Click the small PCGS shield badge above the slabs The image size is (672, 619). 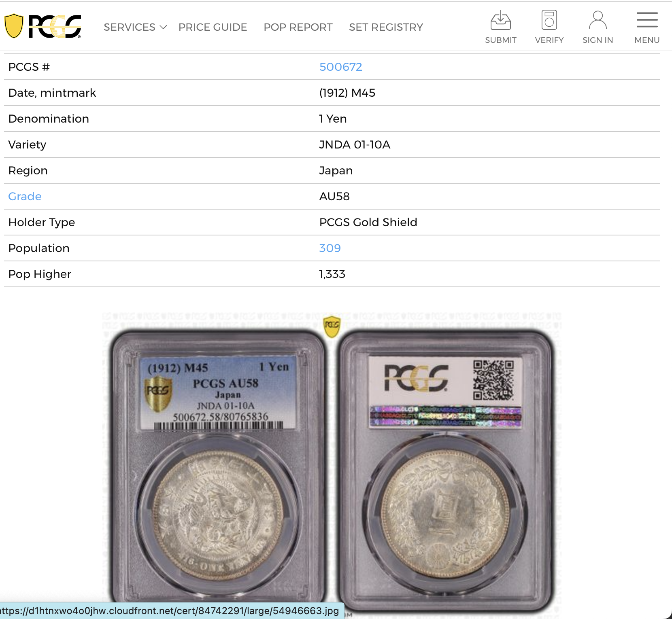[332, 326]
